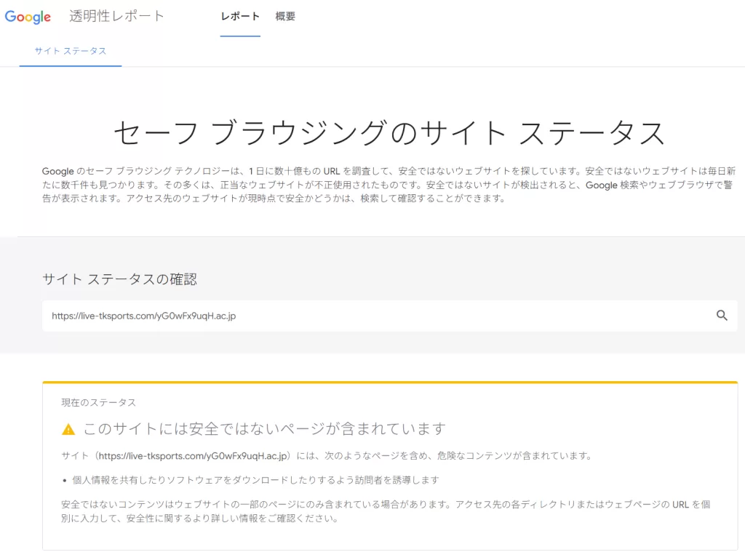
Task: Tap the caution icon beside the status message
Action: 68,428
